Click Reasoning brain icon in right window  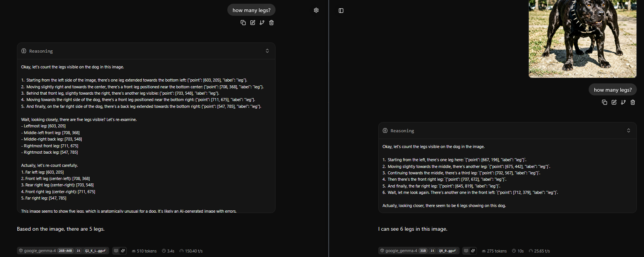385,130
